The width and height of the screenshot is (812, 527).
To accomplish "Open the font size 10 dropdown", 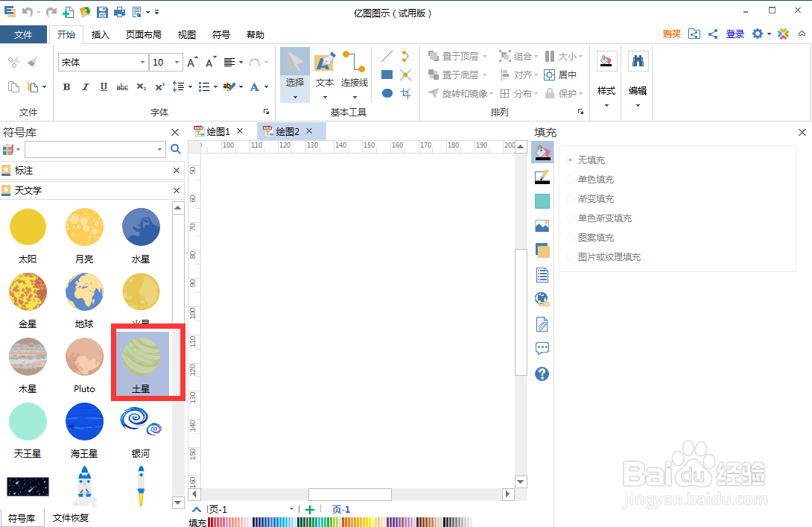I will click(x=177, y=62).
